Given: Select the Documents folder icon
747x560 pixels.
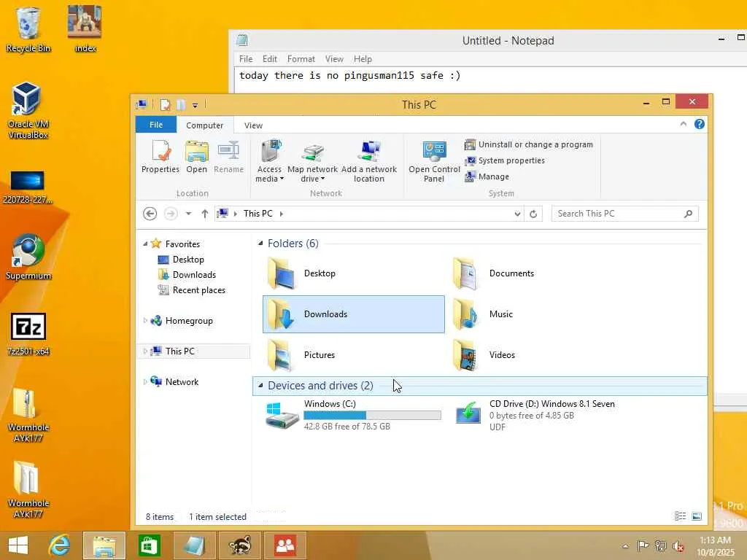Looking at the screenshot, I should pos(467,273).
